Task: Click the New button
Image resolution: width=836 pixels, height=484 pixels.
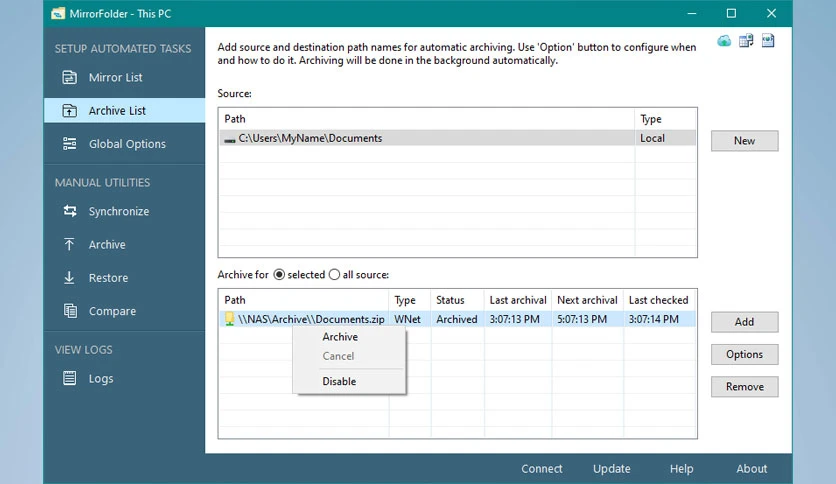Action: pos(744,141)
